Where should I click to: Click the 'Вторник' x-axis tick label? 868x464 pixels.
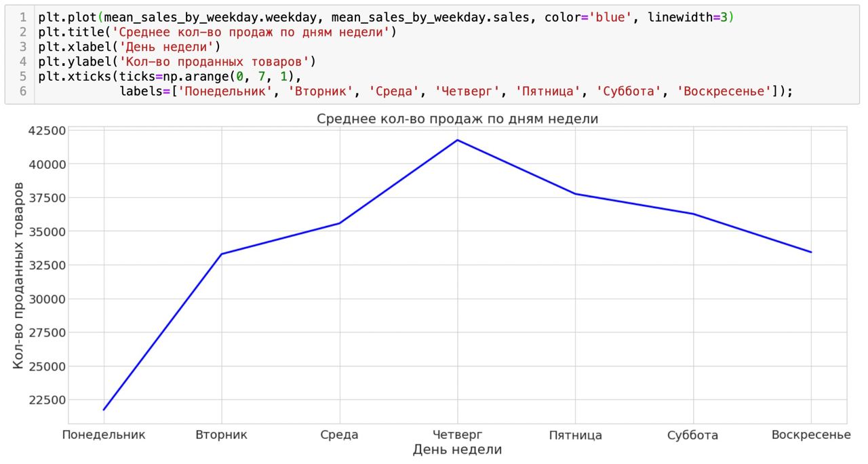[x=221, y=434]
